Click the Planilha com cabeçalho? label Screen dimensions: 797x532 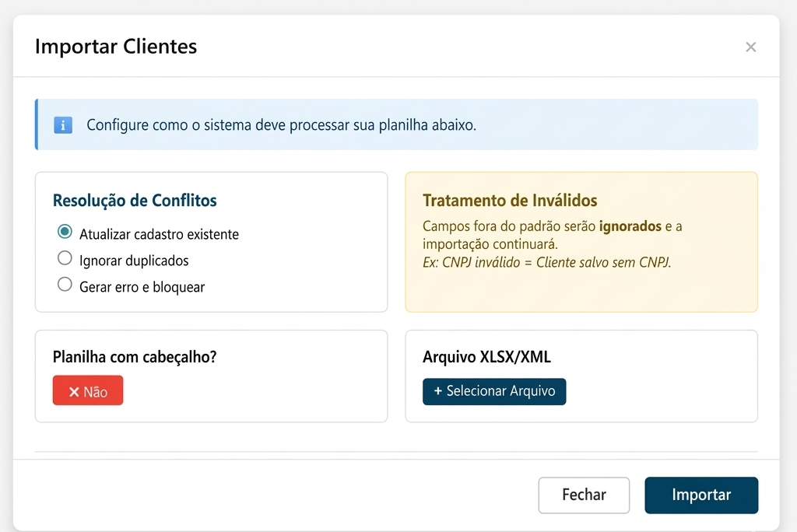click(135, 357)
